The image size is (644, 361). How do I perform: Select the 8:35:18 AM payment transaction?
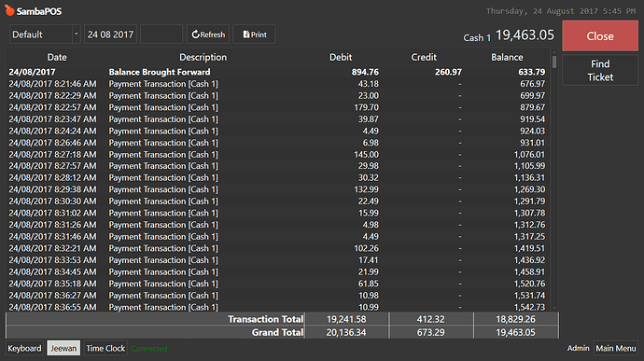(x=277, y=284)
